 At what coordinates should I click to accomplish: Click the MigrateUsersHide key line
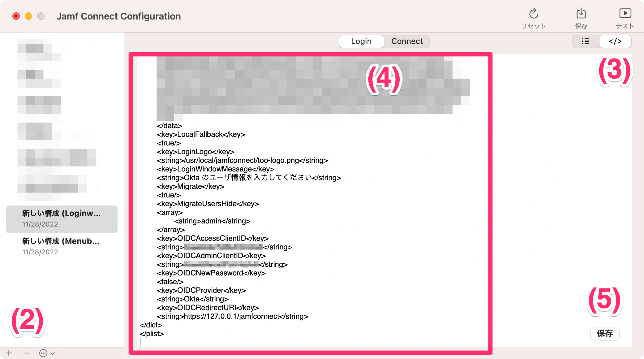click(208, 204)
